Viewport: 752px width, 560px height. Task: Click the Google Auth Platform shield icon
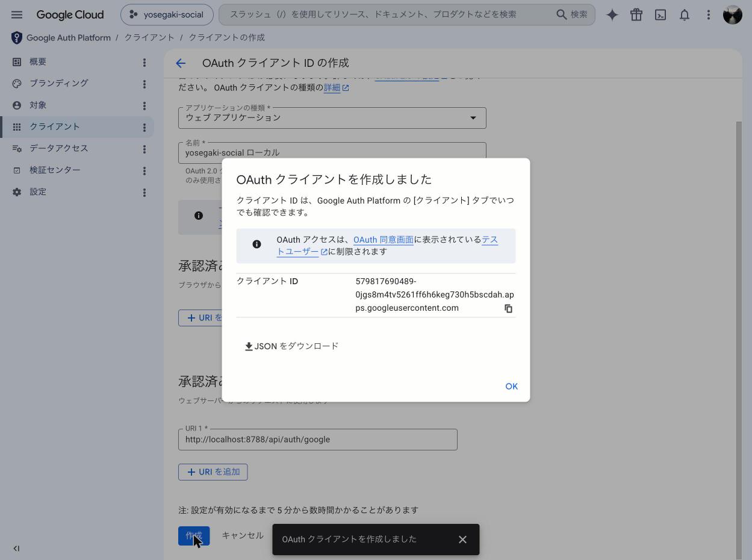coord(17,38)
